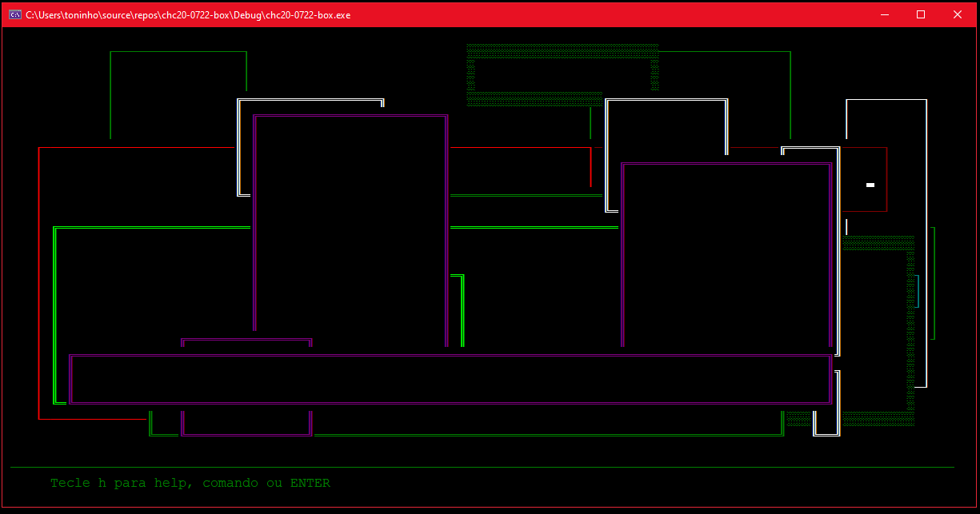Minimize the console window
This screenshot has height=514, width=980.
click(x=885, y=14)
